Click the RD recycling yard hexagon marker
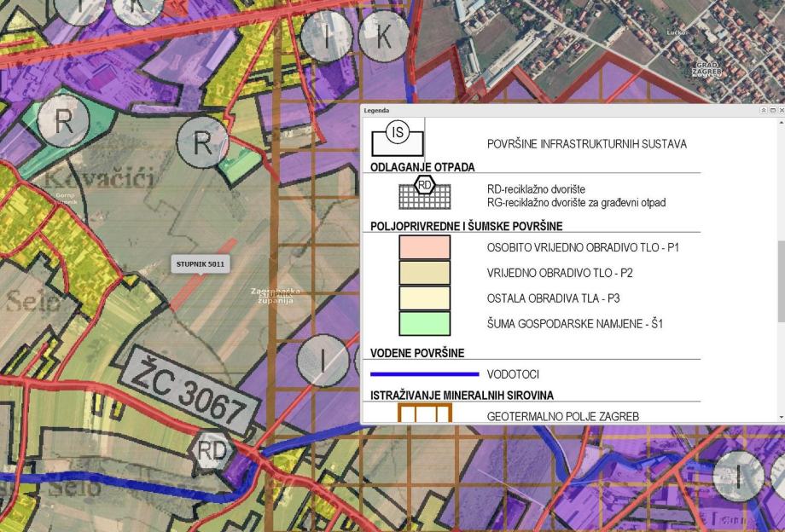This screenshot has height=532, width=785. click(212, 450)
